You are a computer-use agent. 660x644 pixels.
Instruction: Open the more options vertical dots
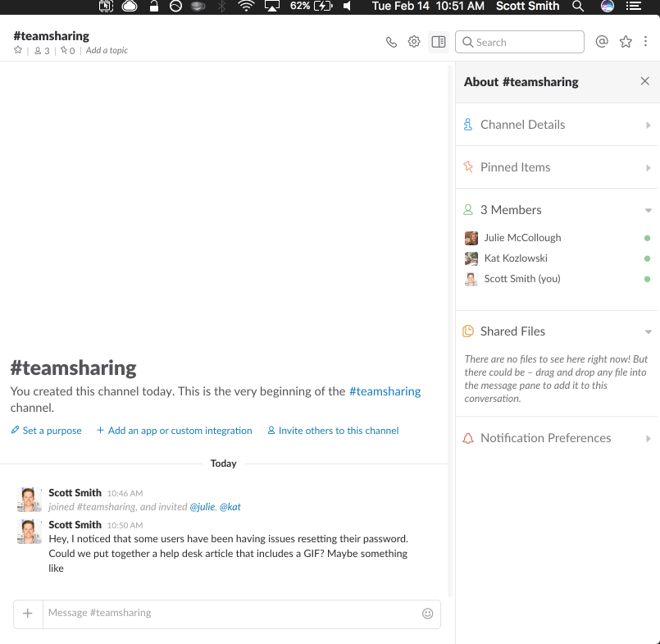pyautogui.click(x=645, y=41)
